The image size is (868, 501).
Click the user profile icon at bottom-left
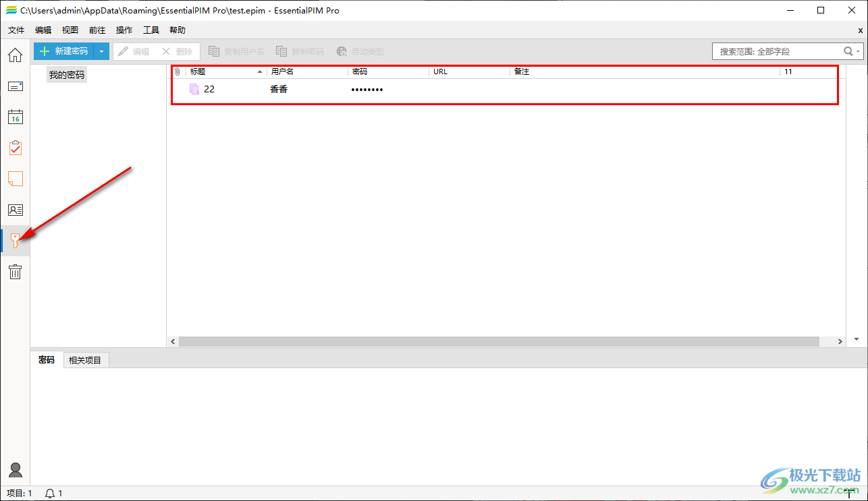(x=15, y=470)
